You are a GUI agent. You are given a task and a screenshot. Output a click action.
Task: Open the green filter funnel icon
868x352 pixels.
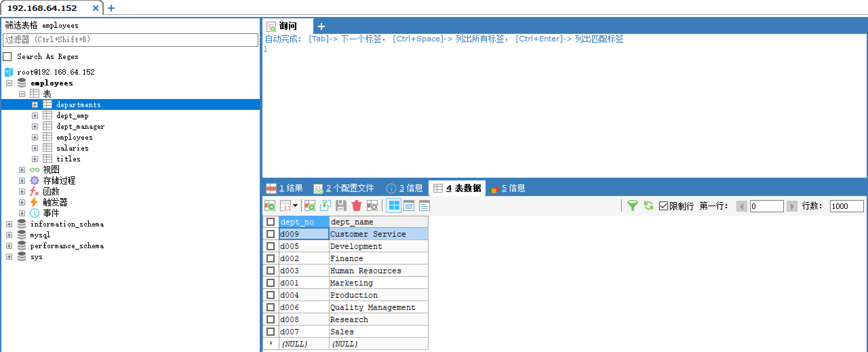633,206
